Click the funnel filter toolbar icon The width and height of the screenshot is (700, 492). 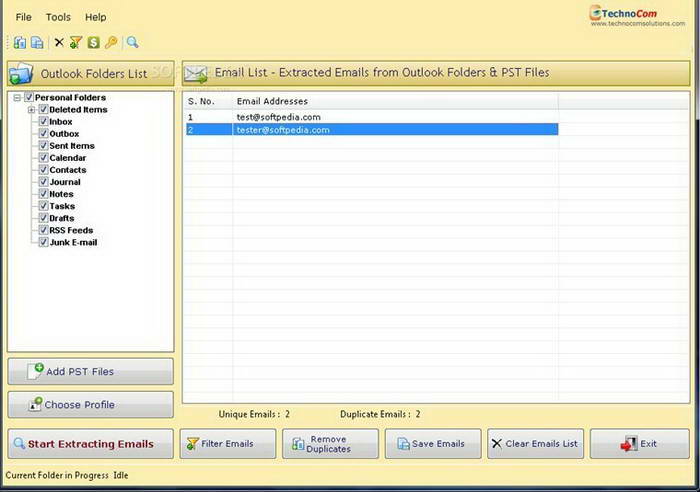tap(76, 42)
